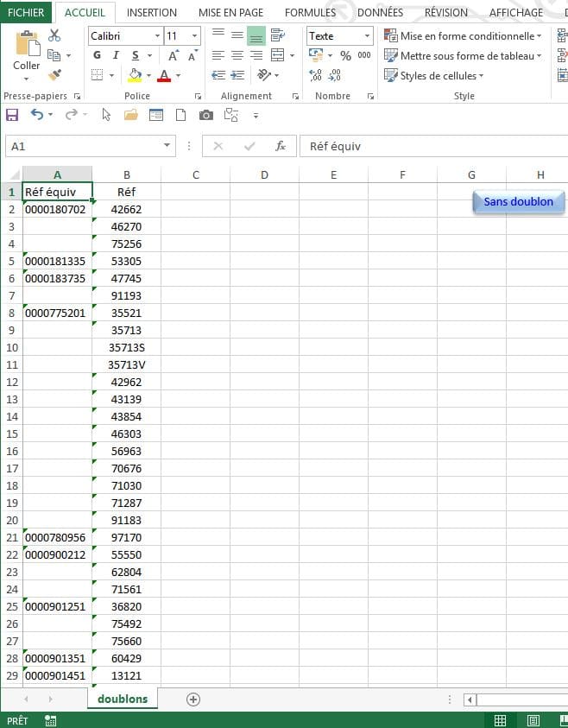The width and height of the screenshot is (568, 728).
Task: Click the insert function fx icon
Action: tap(281, 146)
